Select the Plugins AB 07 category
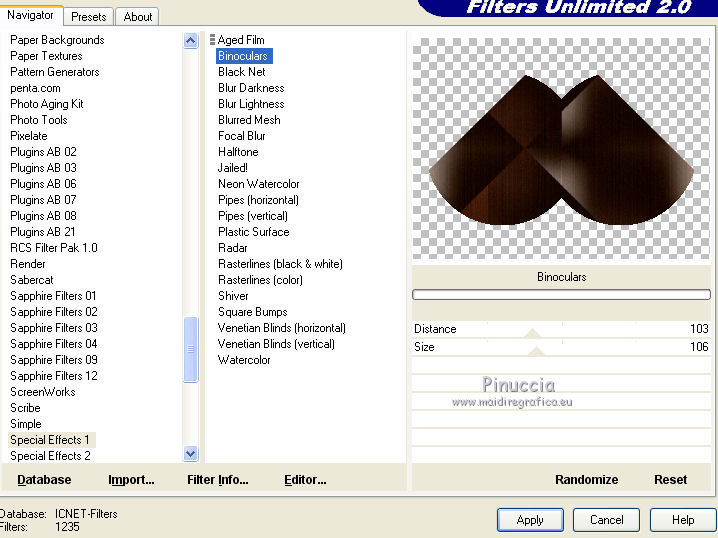The image size is (718, 538). [x=44, y=200]
